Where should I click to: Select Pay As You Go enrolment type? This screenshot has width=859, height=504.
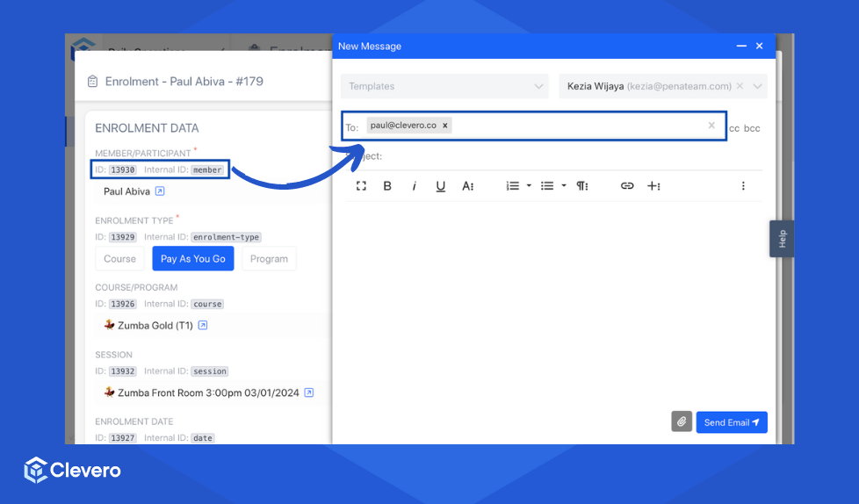point(193,258)
